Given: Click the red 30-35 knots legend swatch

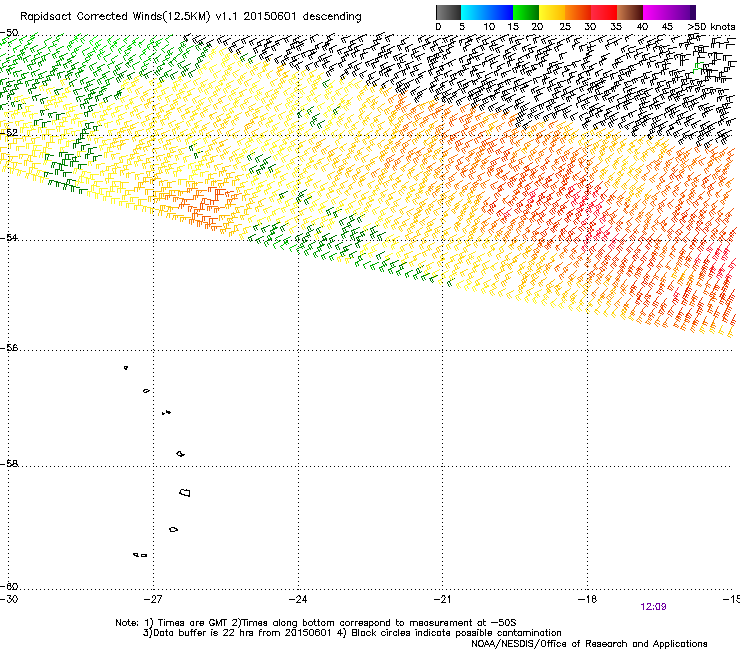Looking at the screenshot, I should coord(604,12).
